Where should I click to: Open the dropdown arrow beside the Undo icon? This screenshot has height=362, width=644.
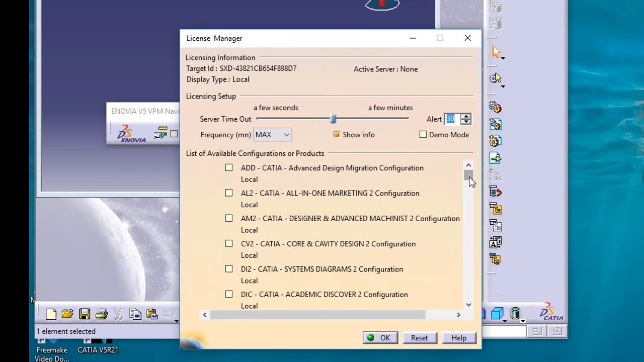pyautogui.click(x=177, y=321)
